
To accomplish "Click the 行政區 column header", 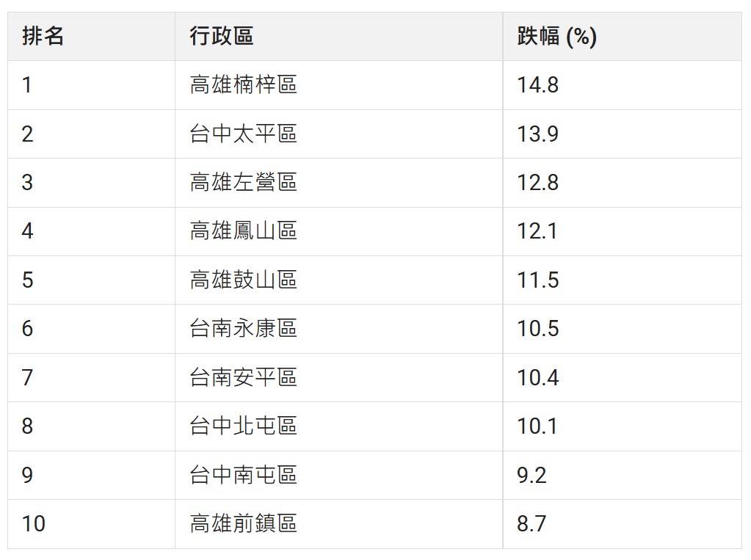I will coord(222,36).
